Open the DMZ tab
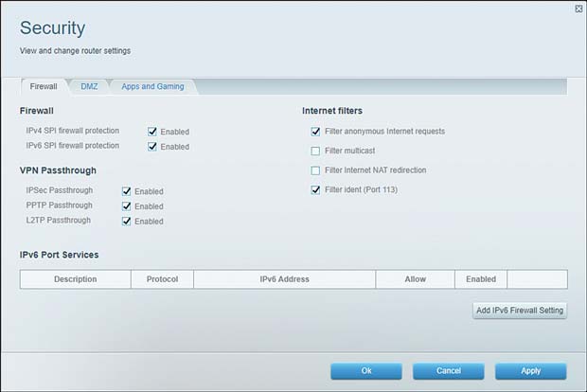 tap(89, 86)
